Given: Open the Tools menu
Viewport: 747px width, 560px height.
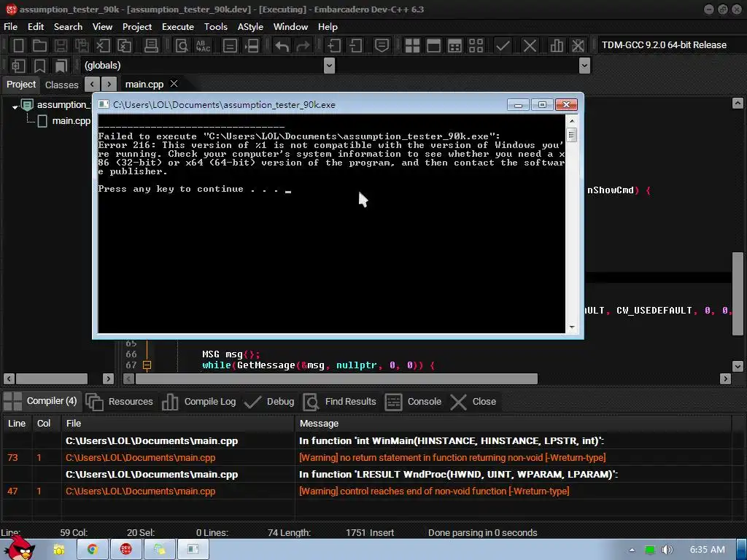Looking at the screenshot, I should click(216, 27).
